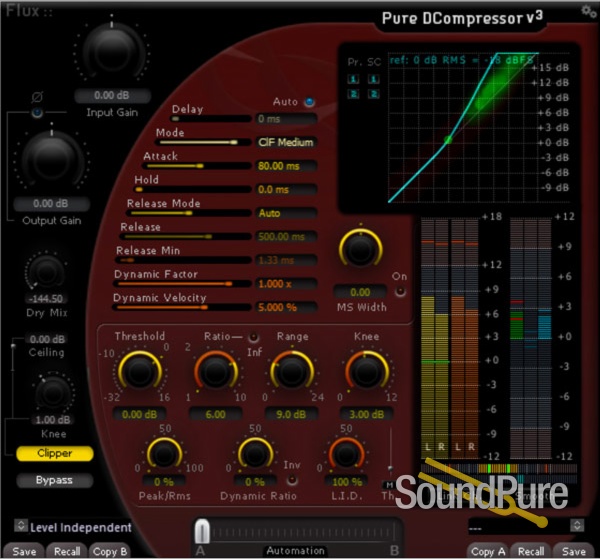Open the slot B preset selector arrows
The height and width of the screenshot is (559, 600).
tap(577, 525)
